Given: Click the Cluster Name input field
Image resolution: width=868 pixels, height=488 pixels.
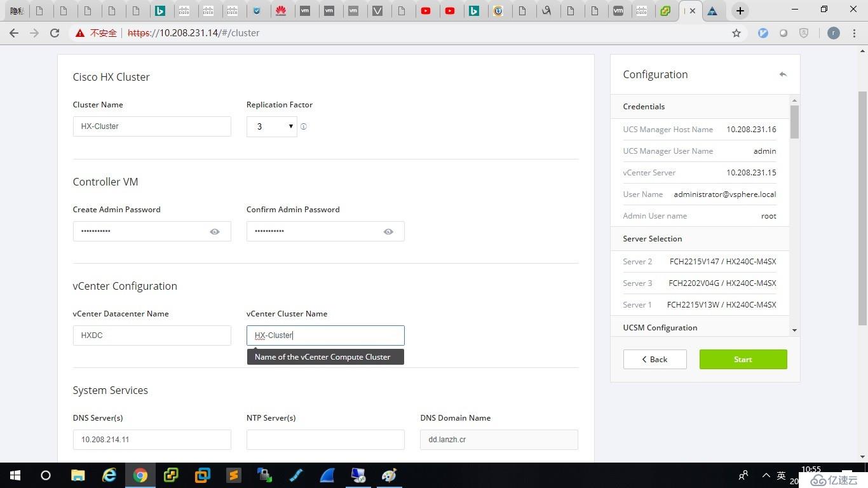Looking at the screenshot, I should pyautogui.click(x=152, y=126).
